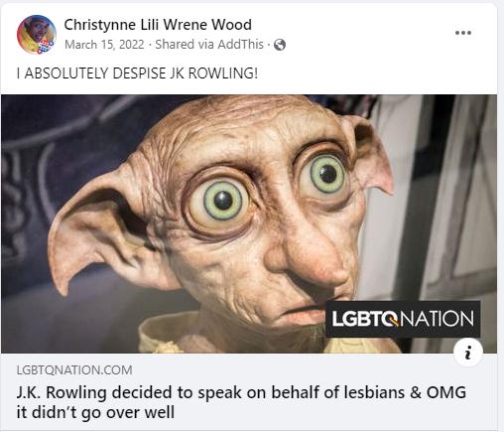The image size is (504, 432).
Task: Click the gray link preview footer area
Action: (249, 392)
